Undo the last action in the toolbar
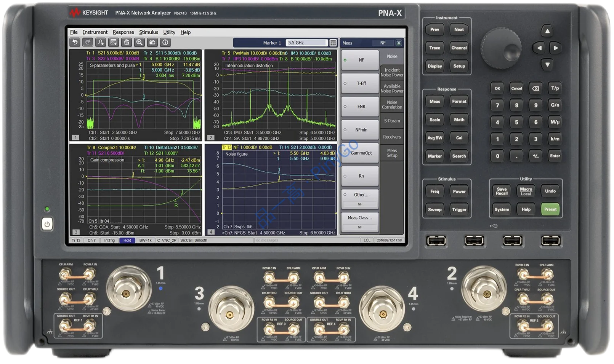This screenshot has width=614, height=364. tap(75, 42)
